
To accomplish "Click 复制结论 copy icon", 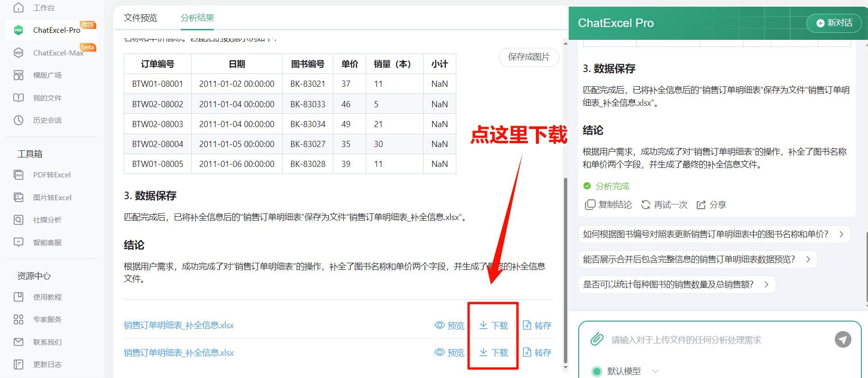I will click(590, 205).
